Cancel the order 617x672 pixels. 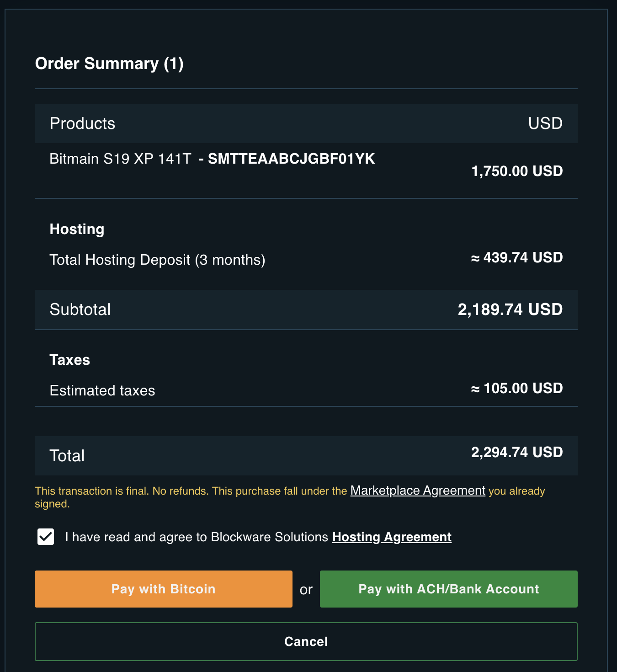click(306, 641)
